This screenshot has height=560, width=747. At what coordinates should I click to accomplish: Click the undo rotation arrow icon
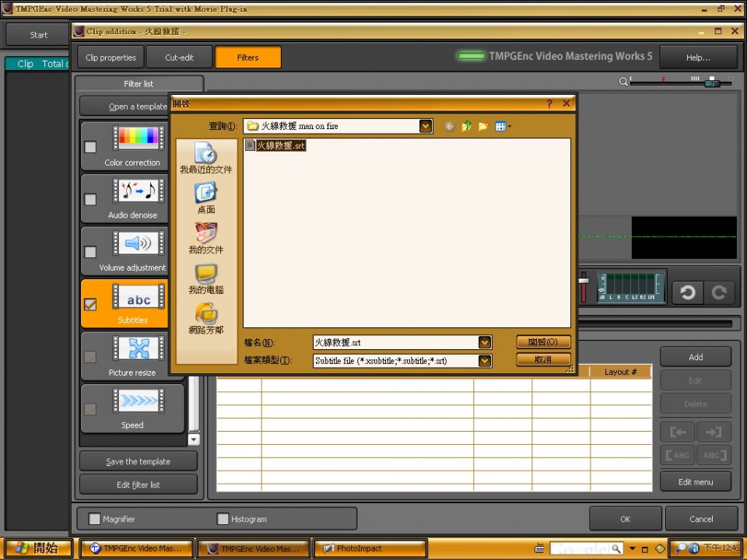point(687,292)
